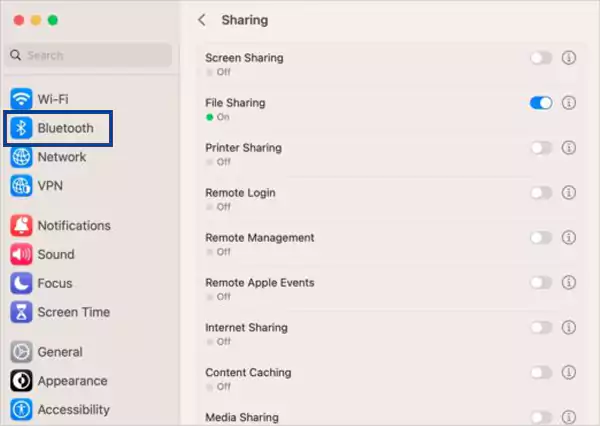Viewport: 600px width, 426px height.
Task: Click the green zoom window button
Action: click(x=53, y=20)
